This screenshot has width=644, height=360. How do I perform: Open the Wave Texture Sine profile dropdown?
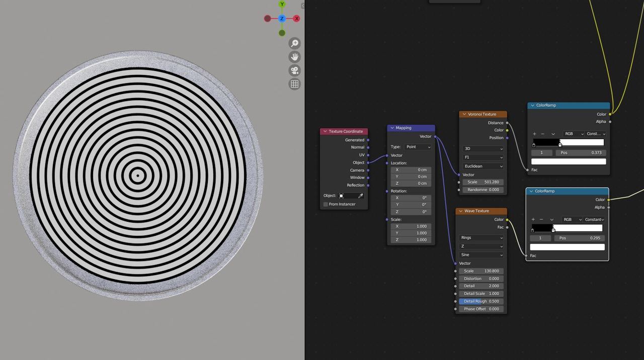point(481,255)
